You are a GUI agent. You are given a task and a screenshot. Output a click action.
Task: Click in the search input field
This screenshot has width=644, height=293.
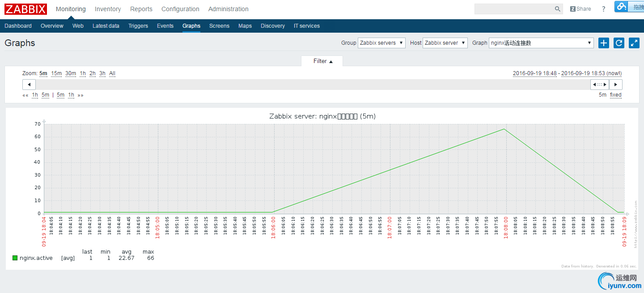point(514,9)
